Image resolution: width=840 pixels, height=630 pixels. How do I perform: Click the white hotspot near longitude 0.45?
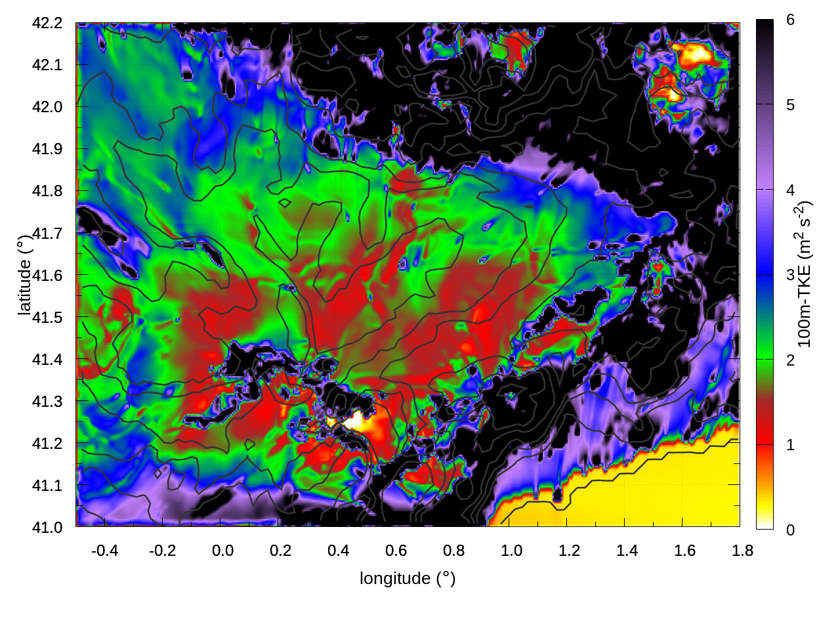click(356, 421)
